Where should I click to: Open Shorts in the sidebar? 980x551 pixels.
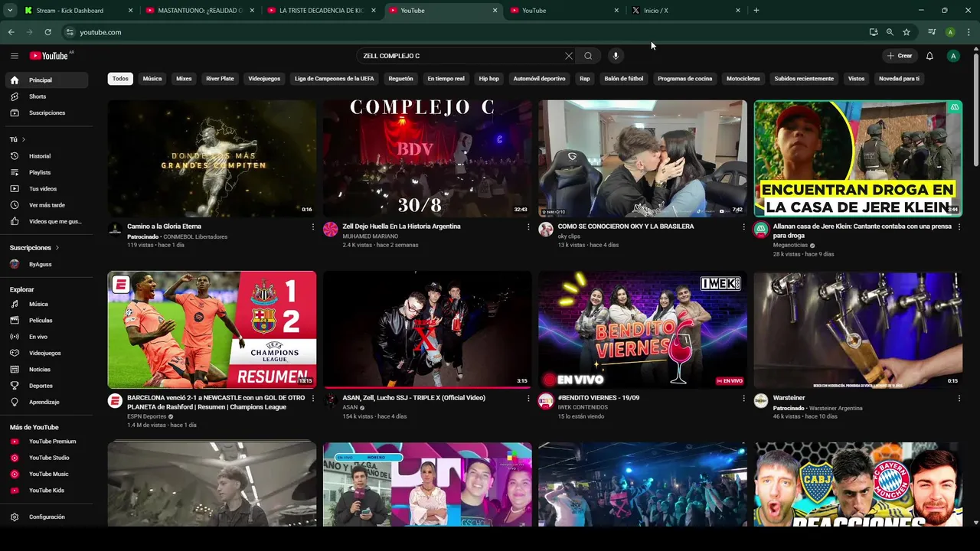tap(46, 96)
